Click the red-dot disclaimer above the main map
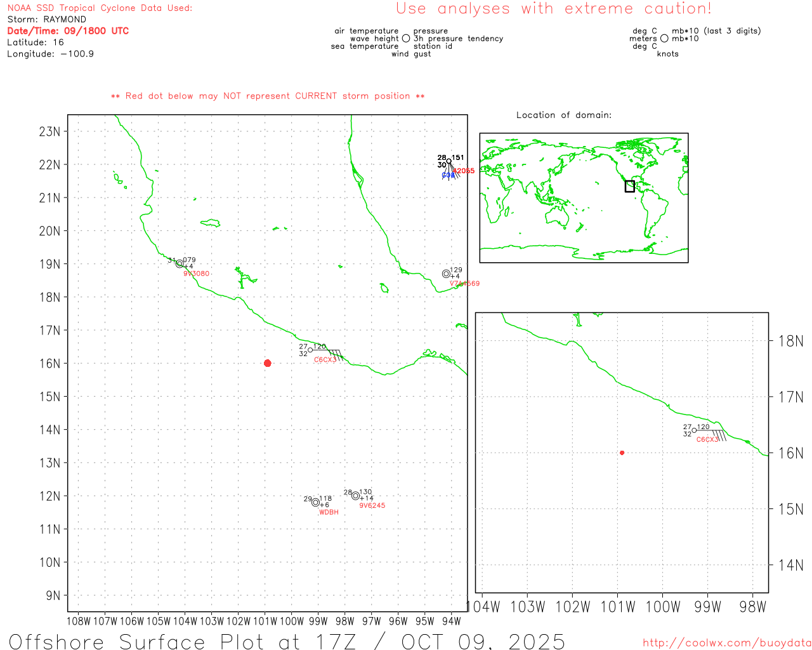The image size is (812, 650). tap(268, 96)
